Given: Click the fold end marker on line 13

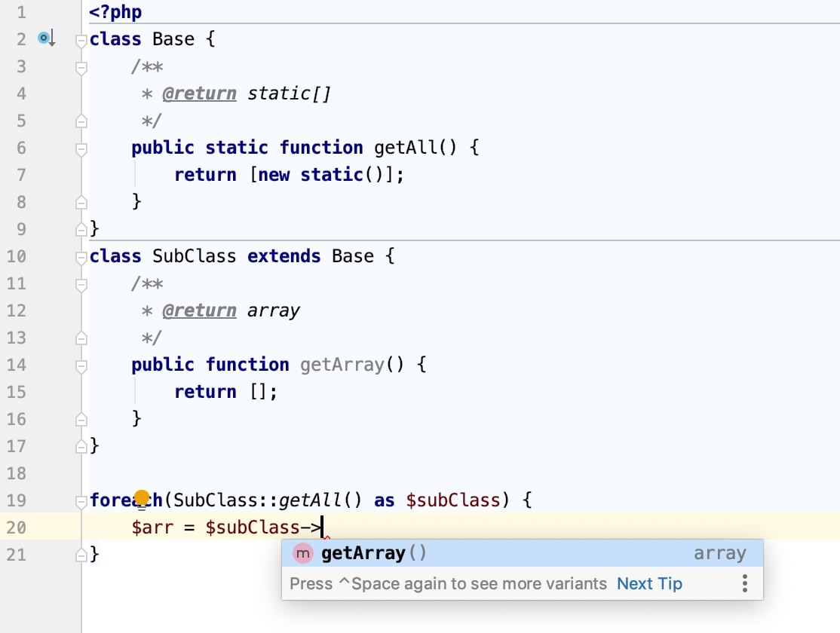Looking at the screenshot, I should pyautogui.click(x=81, y=338).
